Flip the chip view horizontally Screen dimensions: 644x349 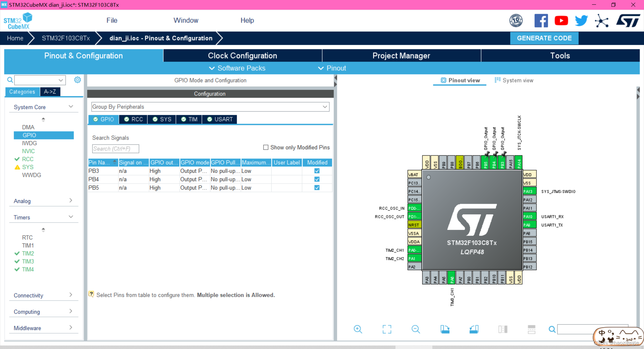503,329
